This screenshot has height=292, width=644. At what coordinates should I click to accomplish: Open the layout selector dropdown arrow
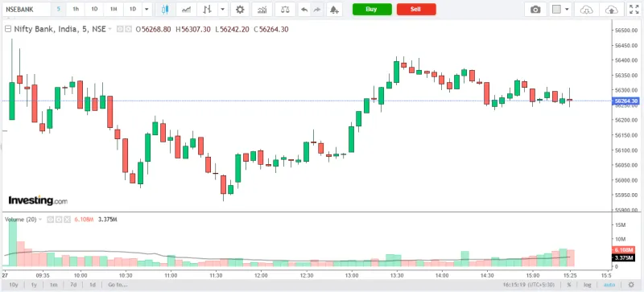[568, 10]
